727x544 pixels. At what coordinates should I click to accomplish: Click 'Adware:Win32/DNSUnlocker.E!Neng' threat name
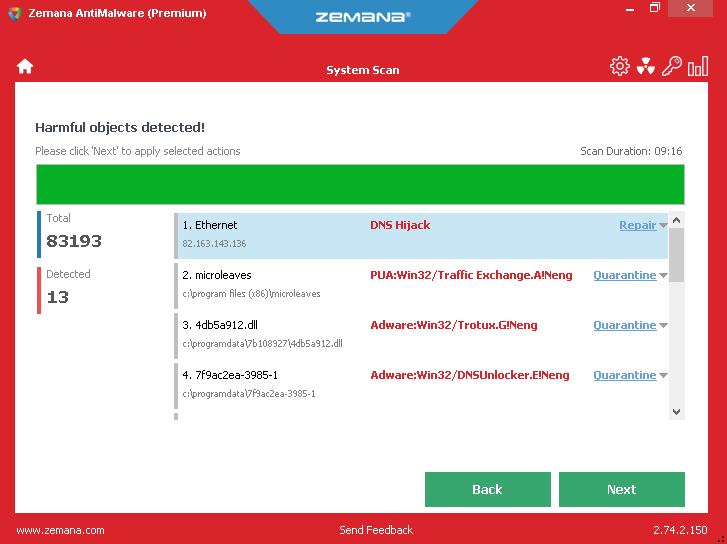tap(470, 375)
